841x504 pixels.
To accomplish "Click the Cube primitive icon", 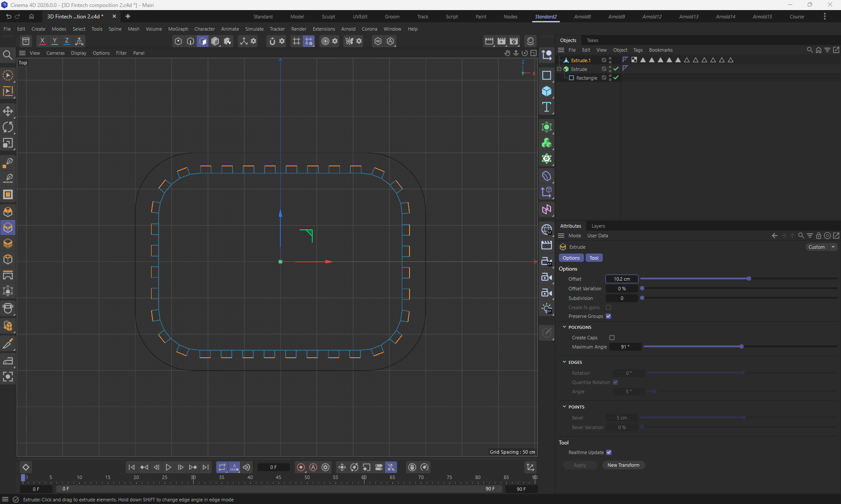I will (546, 91).
